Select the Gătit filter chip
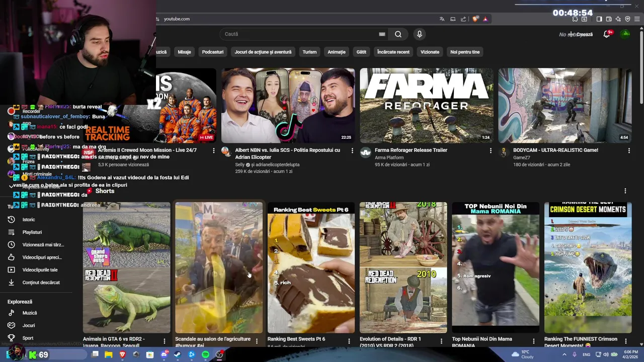Screen dimensions: 644x362 (361, 52)
